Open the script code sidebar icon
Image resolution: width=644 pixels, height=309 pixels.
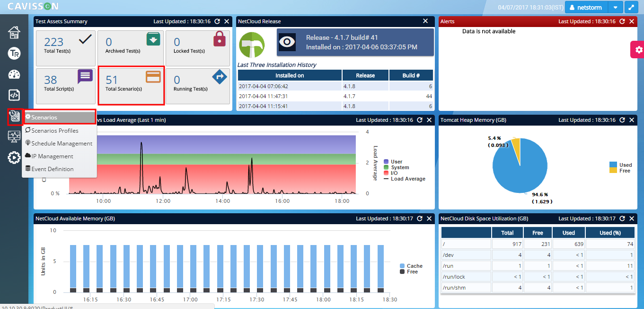coord(14,95)
